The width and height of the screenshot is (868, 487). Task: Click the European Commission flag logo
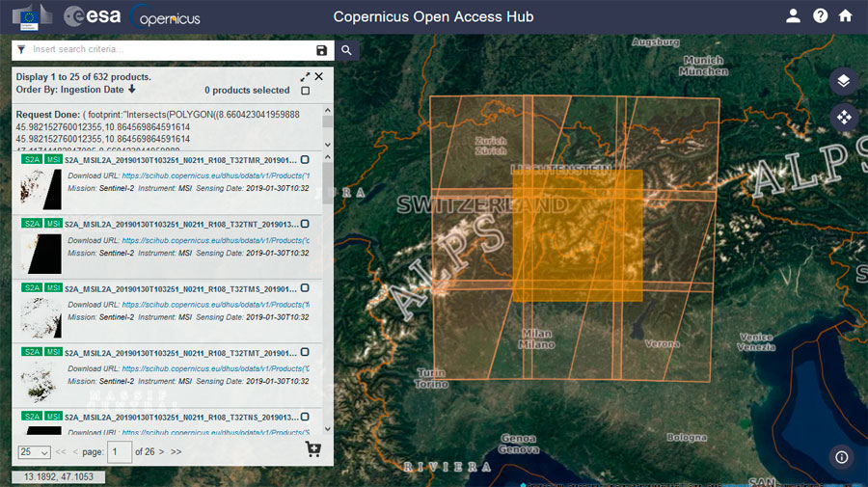tap(29, 19)
